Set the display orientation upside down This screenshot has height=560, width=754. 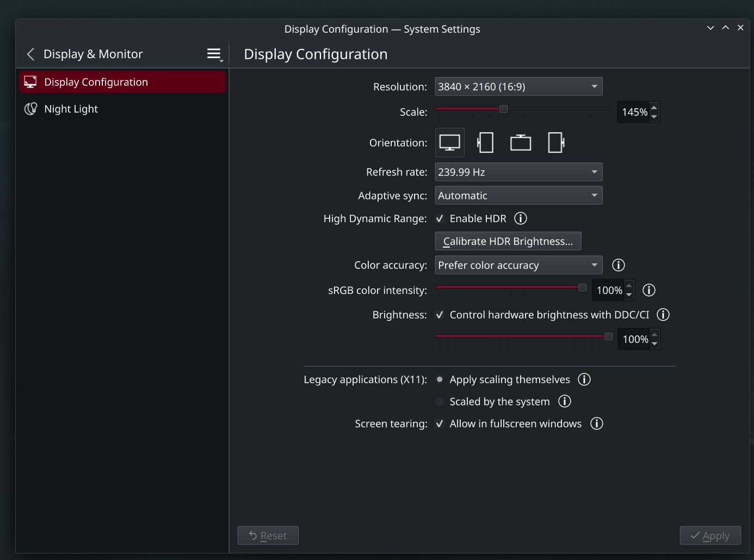tap(521, 143)
